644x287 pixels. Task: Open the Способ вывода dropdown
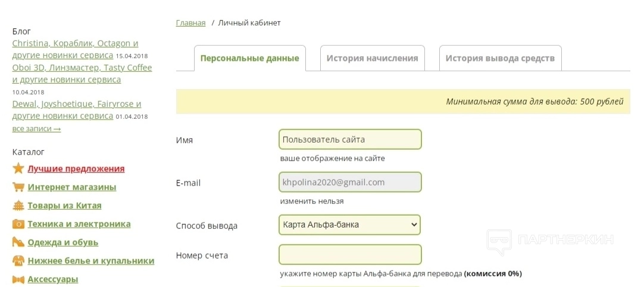coord(349,225)
